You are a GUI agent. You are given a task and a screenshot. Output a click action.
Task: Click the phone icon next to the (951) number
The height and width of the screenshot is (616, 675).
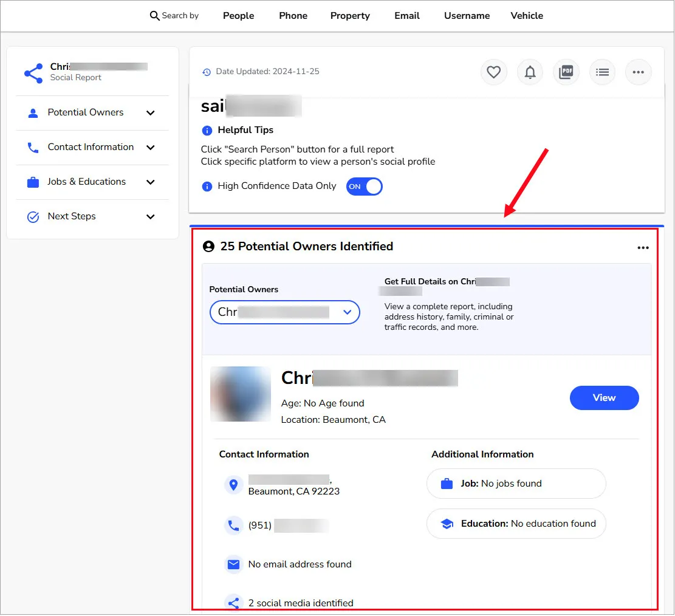click(234, 525)
